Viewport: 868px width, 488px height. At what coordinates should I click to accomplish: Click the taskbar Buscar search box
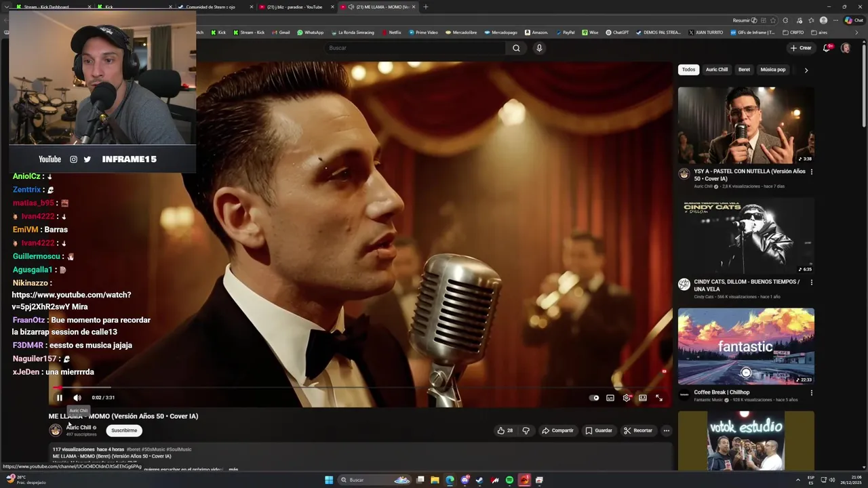[375, 480]
